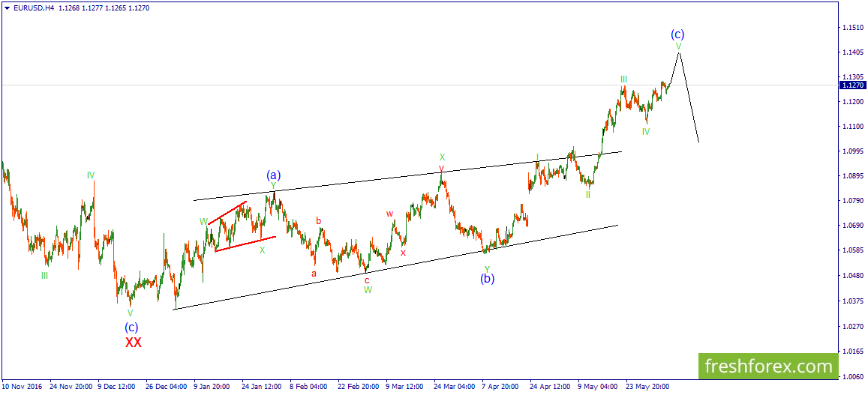Image resolution: width=868 pixels, height=395 pixels.
Task: Select the green II wave label
Action: click(588, 195)
